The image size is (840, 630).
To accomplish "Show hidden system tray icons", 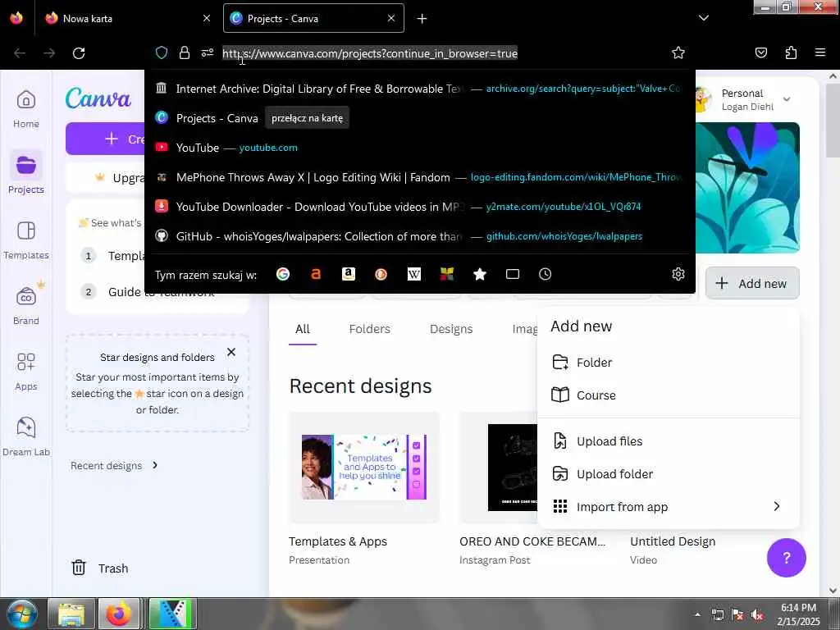I will 697,614.
